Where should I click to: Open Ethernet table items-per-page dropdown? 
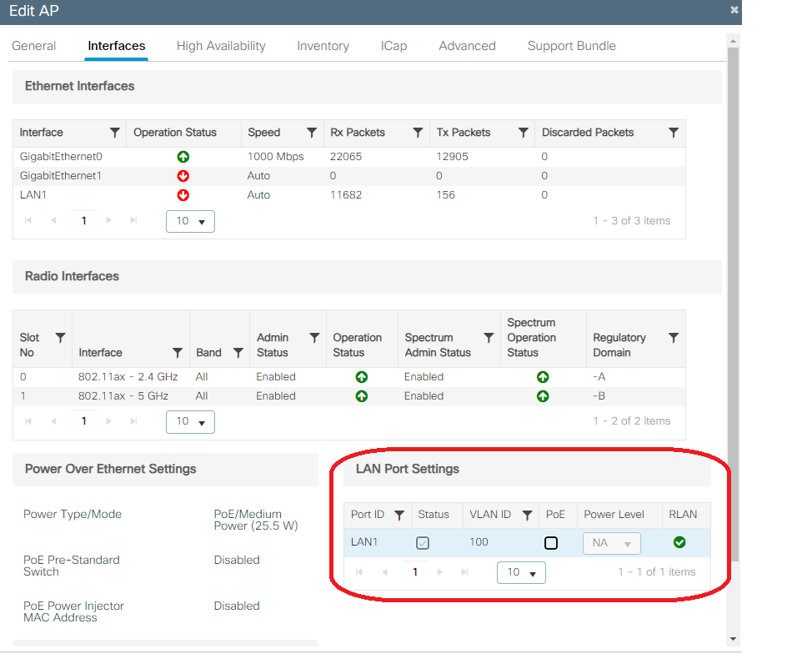click(x=190, y=221)
